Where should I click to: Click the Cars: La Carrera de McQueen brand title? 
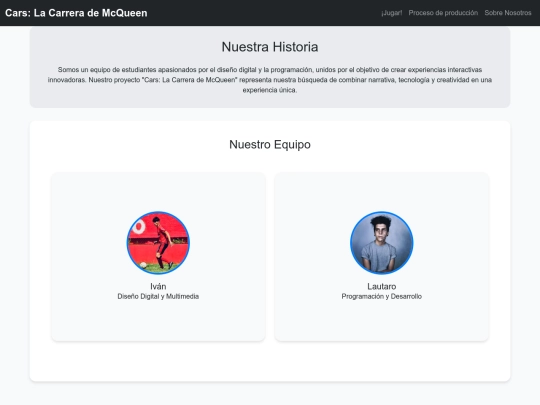(x=76, y=13)
